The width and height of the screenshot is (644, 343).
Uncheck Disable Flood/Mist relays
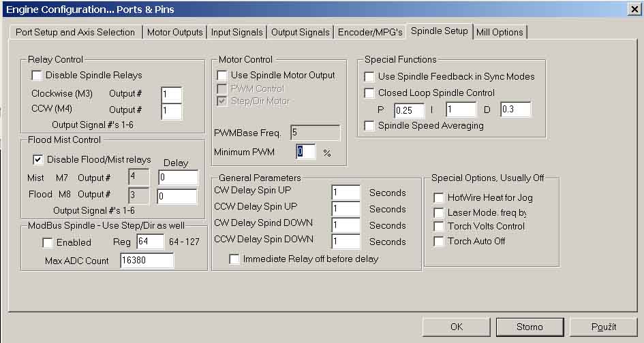point(39,160)
